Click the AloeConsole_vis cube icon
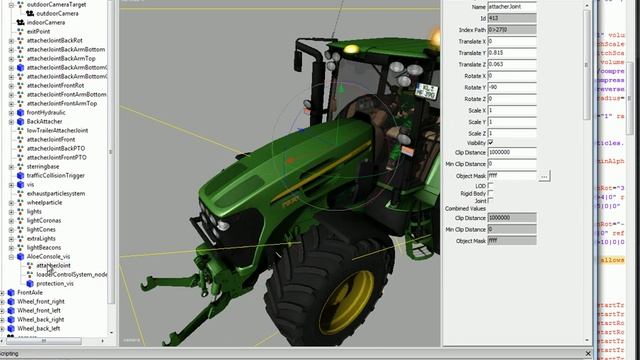Viewport: 640px width, 360px height. click(20, 256)
